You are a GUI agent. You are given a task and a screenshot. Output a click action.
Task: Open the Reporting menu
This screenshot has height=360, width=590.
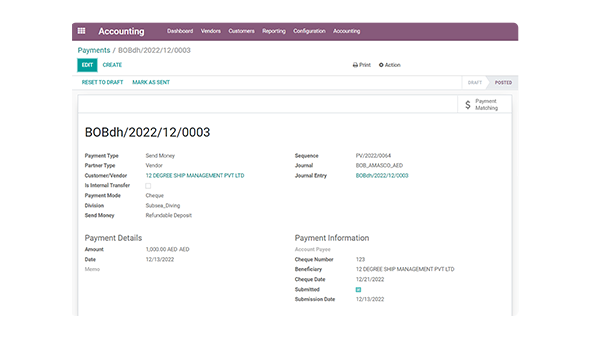(x=274, y=31)
